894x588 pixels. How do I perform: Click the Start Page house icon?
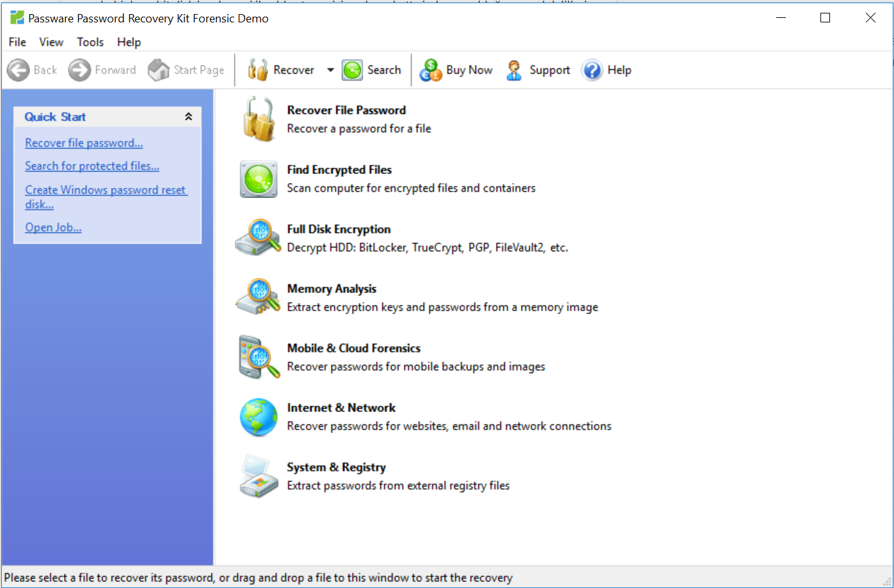pos(159,70)
